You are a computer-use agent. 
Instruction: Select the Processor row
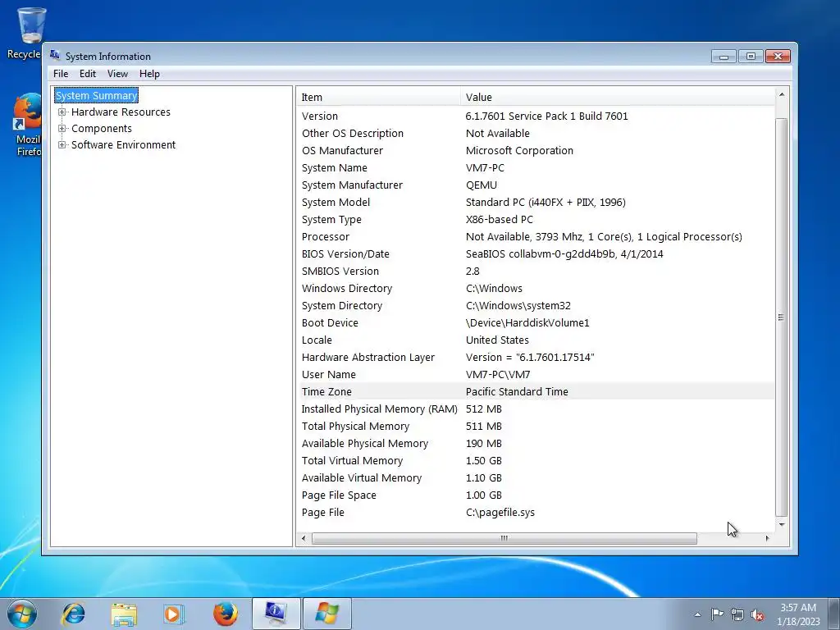(x=536, y=237)
